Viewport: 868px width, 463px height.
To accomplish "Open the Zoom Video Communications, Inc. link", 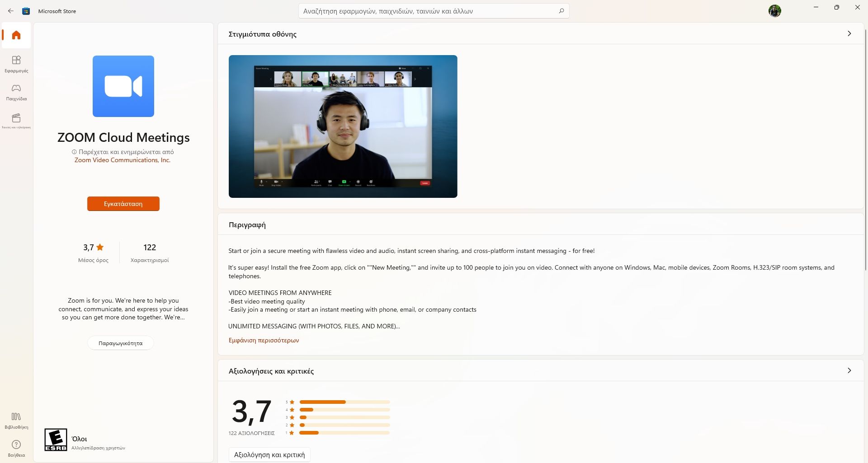I will 123,160.
